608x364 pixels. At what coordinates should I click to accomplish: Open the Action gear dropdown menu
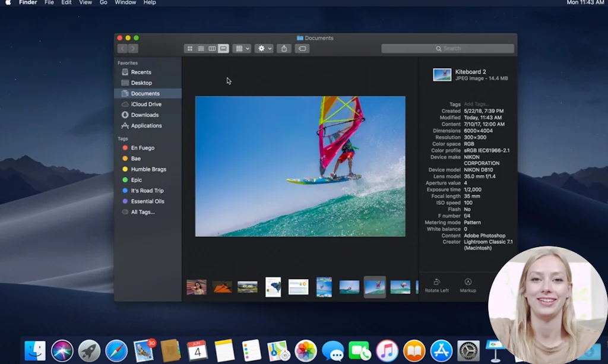(264, 49)
